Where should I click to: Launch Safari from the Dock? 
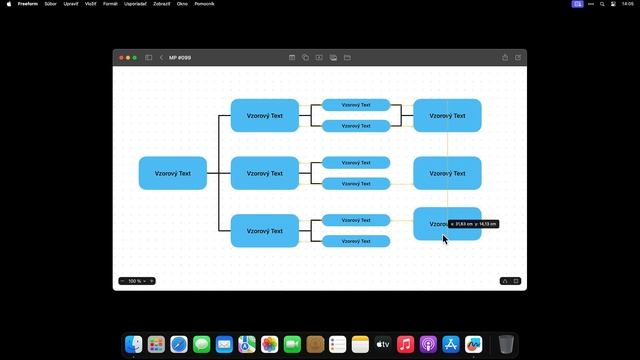(179, 344)
